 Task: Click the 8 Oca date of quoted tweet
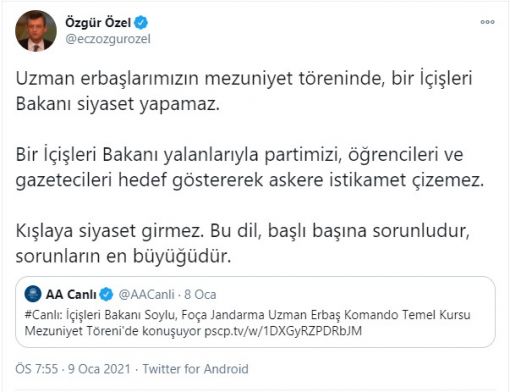click(200, 294)
